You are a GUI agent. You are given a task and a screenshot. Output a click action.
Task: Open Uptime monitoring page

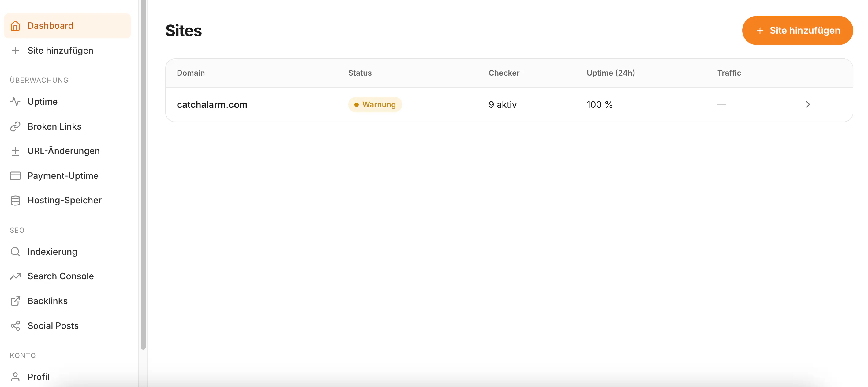(x=67, y=101)
